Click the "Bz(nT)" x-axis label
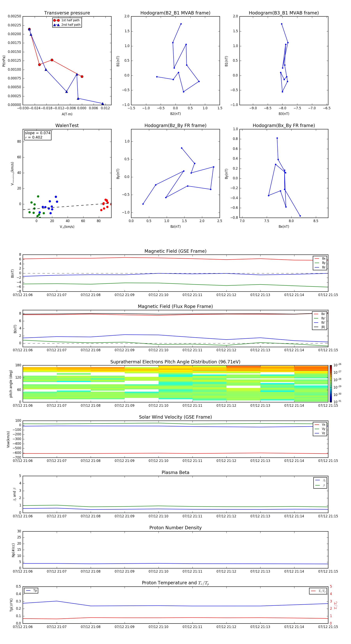351x644 pixels. 175,227
